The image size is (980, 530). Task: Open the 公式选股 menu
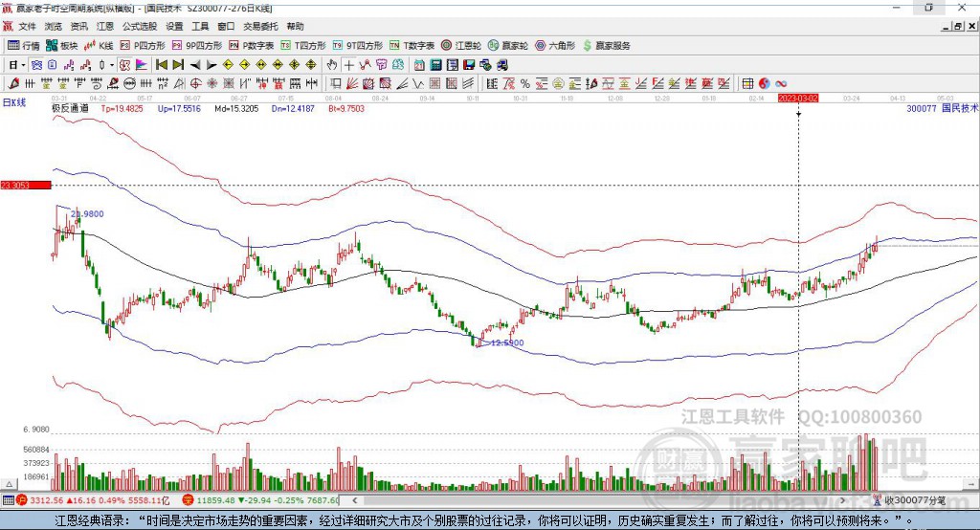click(x=139, y=27)
